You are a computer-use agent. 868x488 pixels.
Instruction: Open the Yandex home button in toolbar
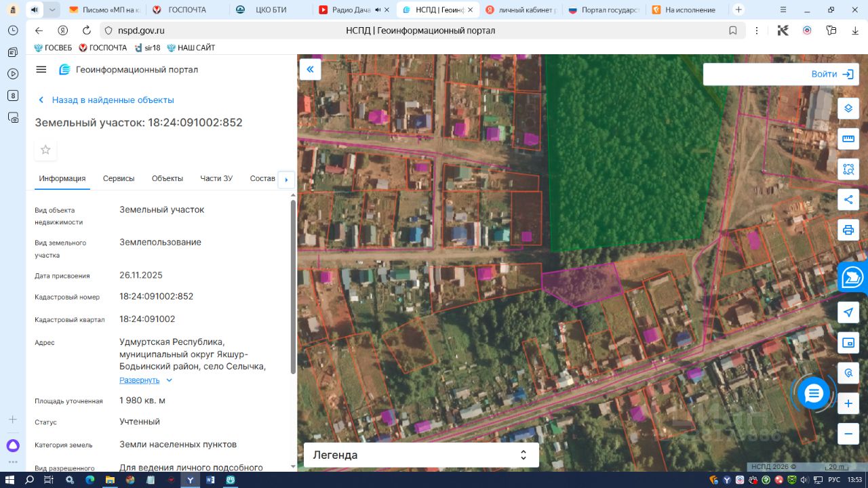63,30
